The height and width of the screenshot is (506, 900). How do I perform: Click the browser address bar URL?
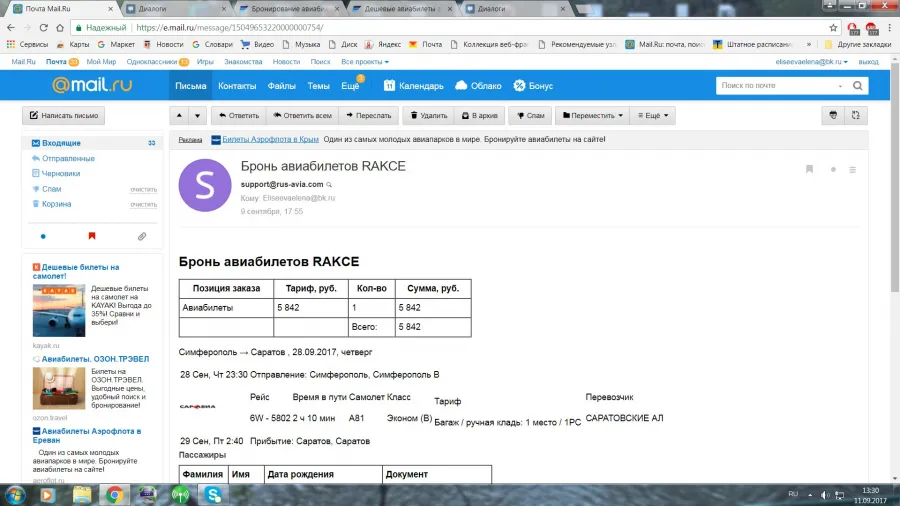[x=230, y=28]
